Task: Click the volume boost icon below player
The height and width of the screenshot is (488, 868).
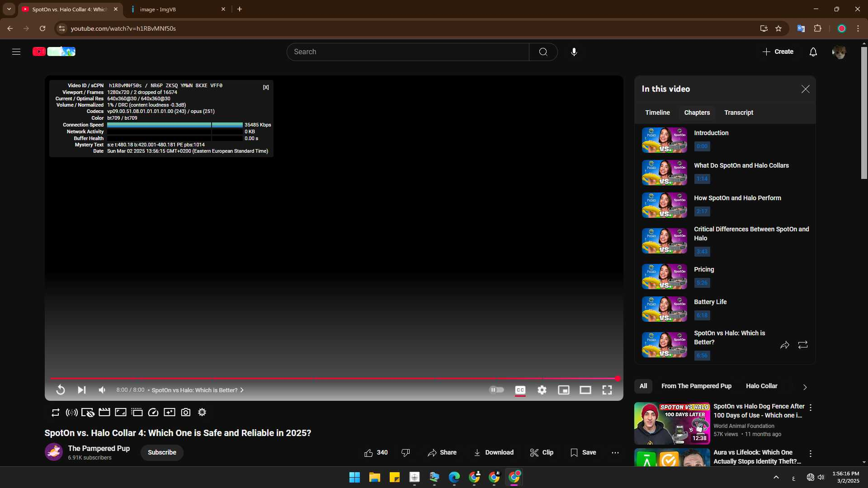Action: click(x=71, y=412)
